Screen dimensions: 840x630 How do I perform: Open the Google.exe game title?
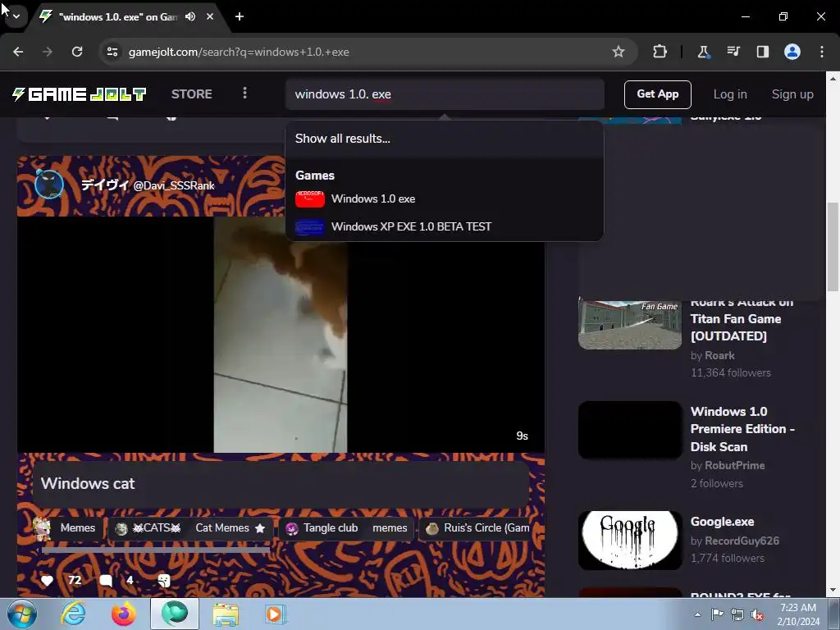722,522
